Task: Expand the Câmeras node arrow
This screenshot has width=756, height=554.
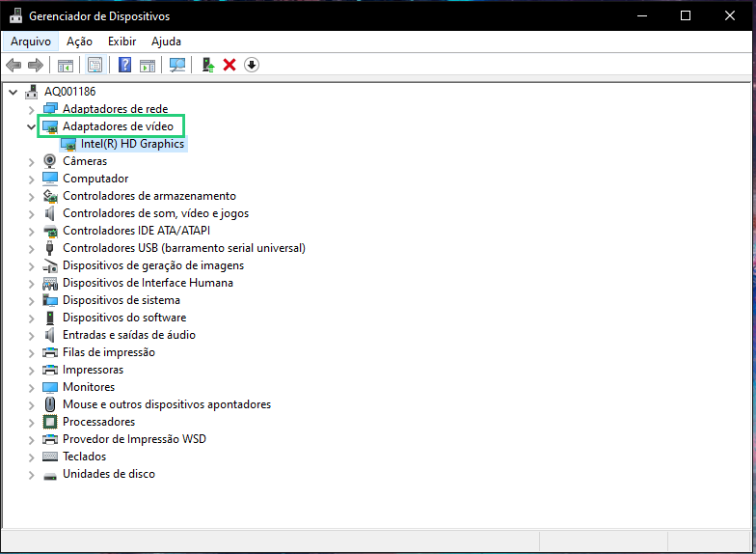Action: point(31,162)
